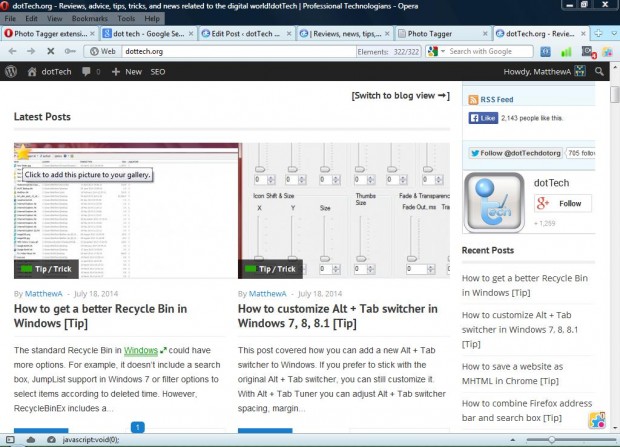Click the Search with Google field
The height and width of the screenshot is (447, 620).
[490, 51]
